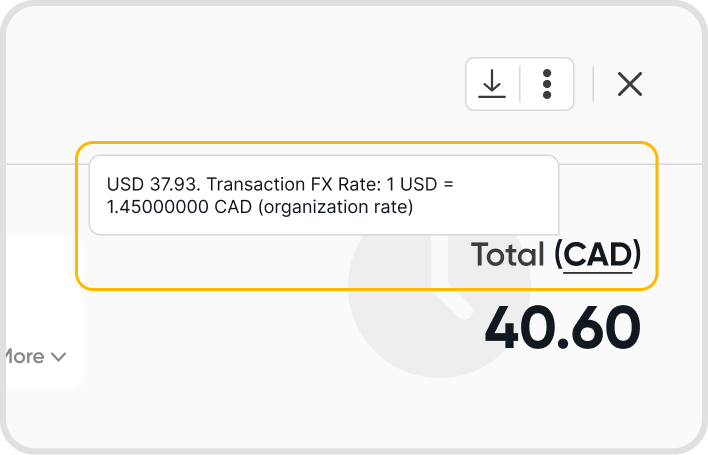Click the downward chevron beside More

(58, 356)
